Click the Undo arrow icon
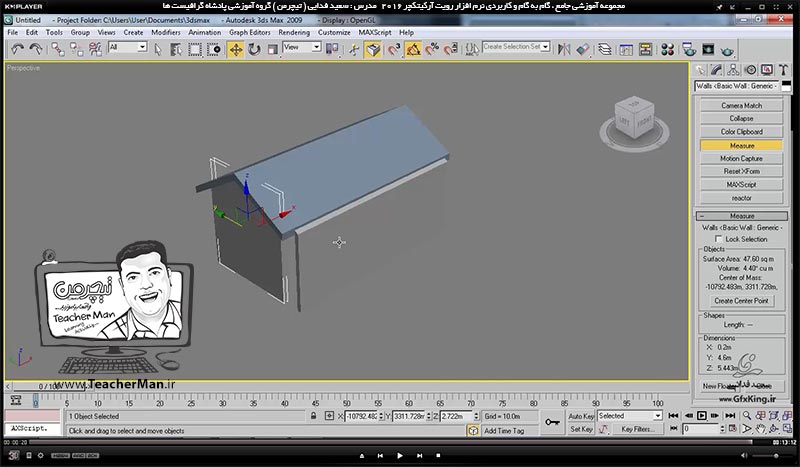This screenshot has height=467, width=800. 17,49
